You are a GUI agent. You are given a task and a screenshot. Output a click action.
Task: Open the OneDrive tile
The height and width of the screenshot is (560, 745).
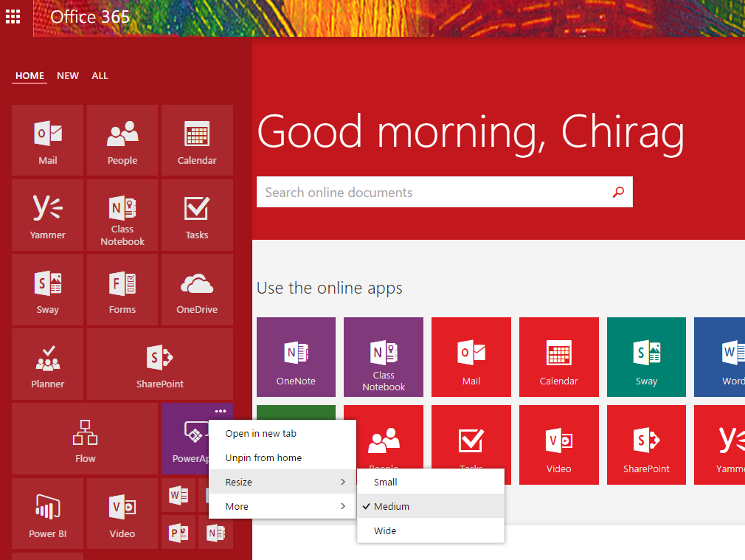click(197, 289)
